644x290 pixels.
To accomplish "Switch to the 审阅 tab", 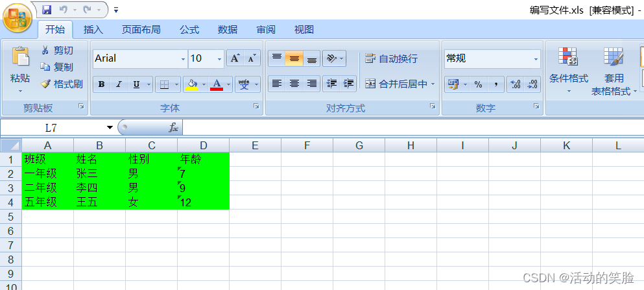I will (x=266, y=30).
